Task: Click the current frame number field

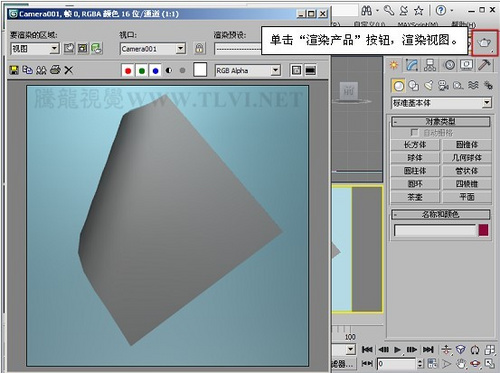Action: click(397, 363)
